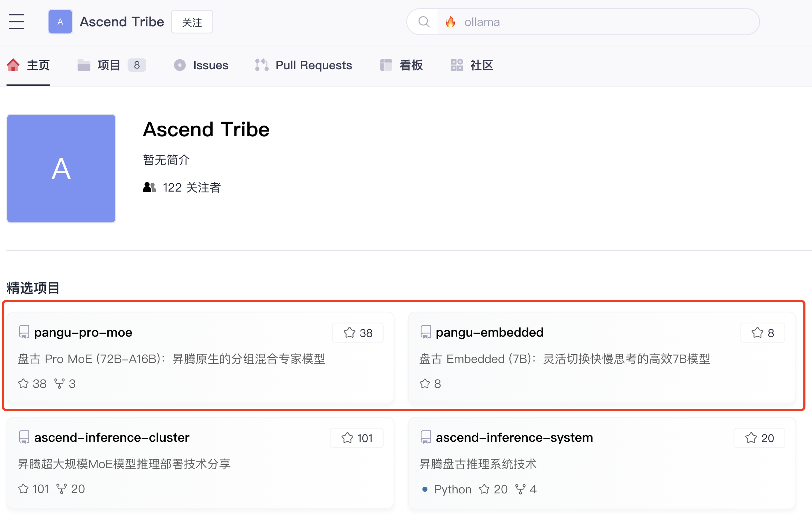Click the Ascend Tribe avatar thumbnail
Viewport: 812px width, 526px height.
click(x=60, y=22)
